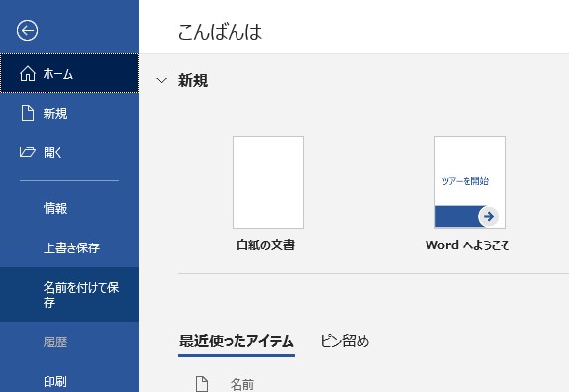Image resolution: width=569 pixels, height=392 pixels.
Task: Sort by the 名前 column header
Action: click(242, 384)
